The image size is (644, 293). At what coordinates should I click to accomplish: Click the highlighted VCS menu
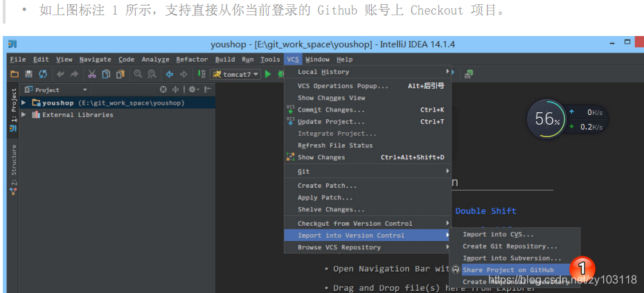[x=293, y=60]
